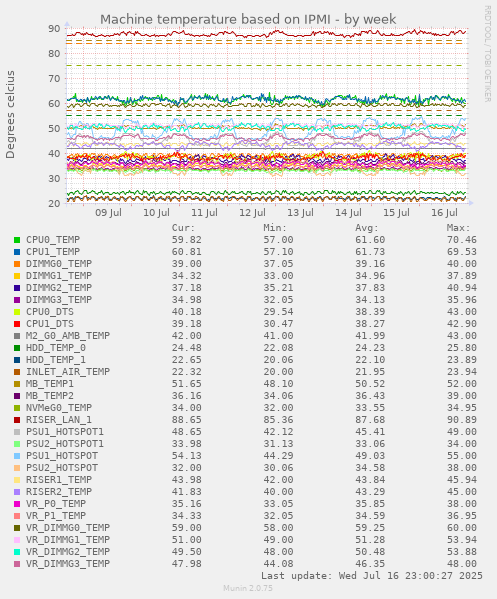497x599 pixels.
Task: Click the blue CPU1_TEMP legend swatch
Action: (x=17, y=252)
